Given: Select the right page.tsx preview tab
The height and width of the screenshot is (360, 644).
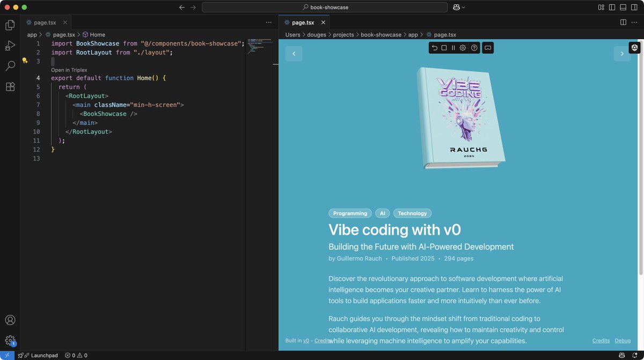Looking at the screenshot, I should (x=304, y=23).
